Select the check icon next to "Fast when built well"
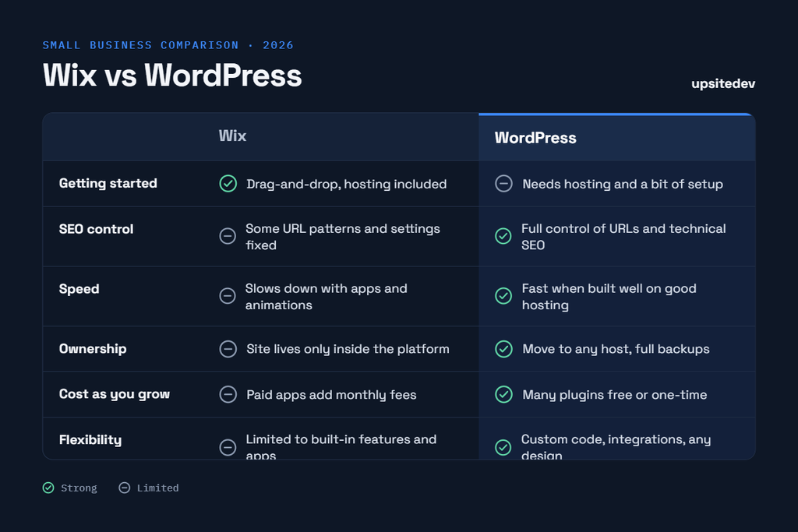The image size is (798, 532). tap(503, 295)
